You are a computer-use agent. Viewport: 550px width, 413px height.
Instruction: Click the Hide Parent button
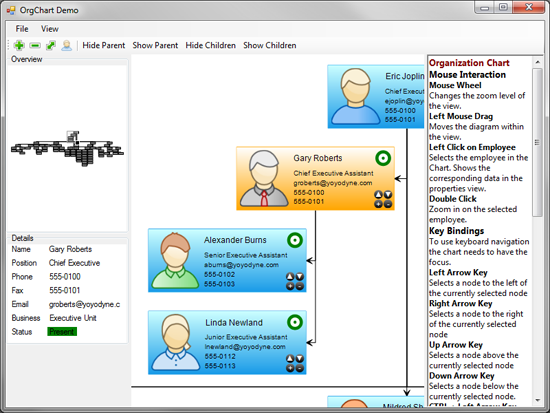pyautogui.click(x=103, y=45)
